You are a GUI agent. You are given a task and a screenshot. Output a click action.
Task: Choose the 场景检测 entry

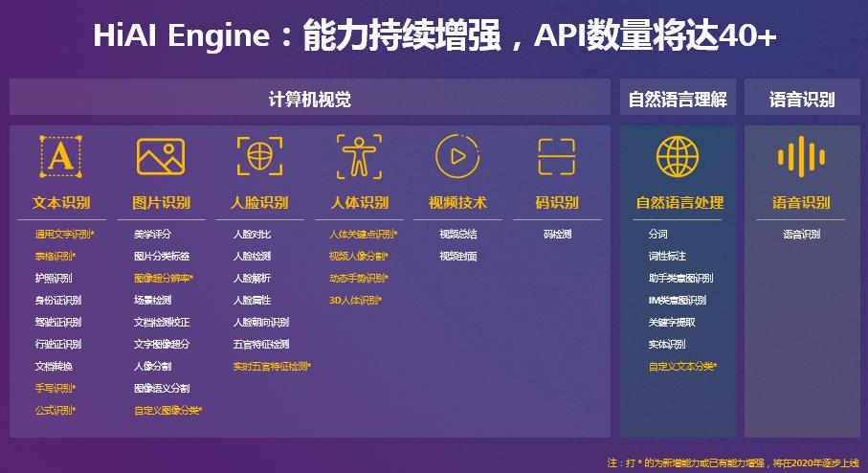tap(153, 301)
